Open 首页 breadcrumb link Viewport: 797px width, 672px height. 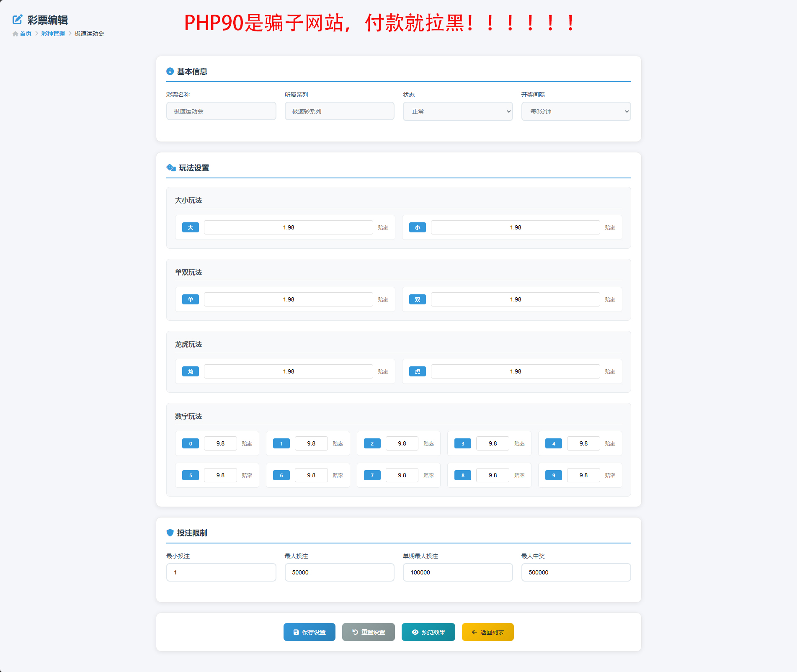(x=26, y=33)
